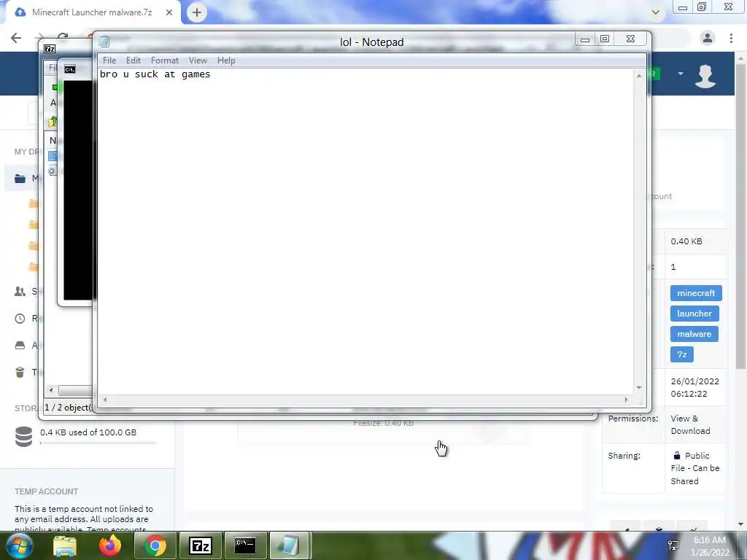Open the Format menu in Notepad
The height and width of the screenshot is (560, 747).
(164, 61)
